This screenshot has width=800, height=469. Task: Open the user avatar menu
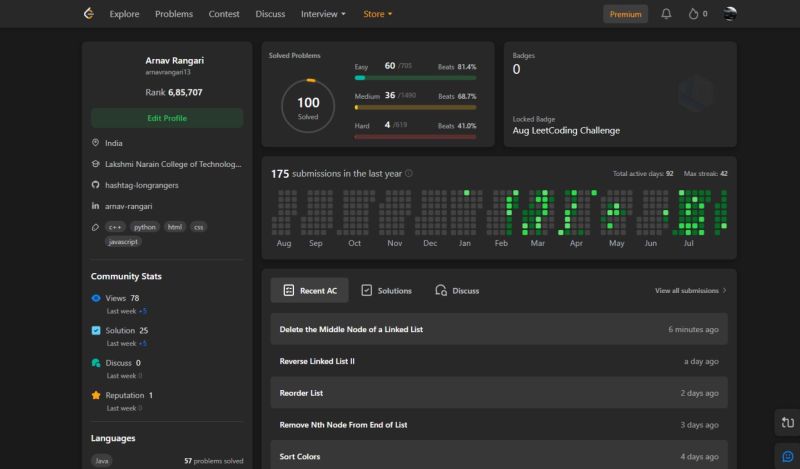[x=730, y=14]
